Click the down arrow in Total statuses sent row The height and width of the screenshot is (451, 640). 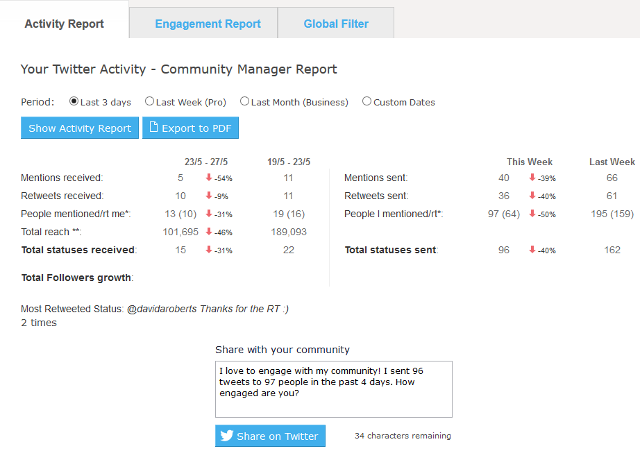(532, 249)
